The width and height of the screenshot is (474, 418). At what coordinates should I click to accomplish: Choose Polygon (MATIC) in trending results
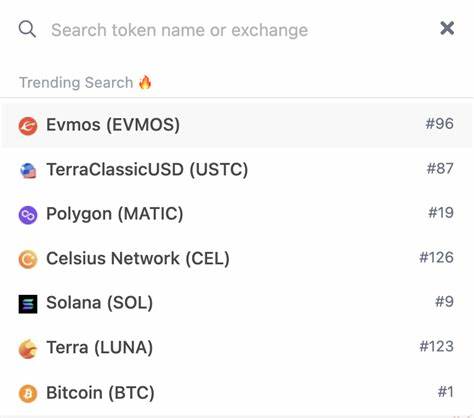click(x=237, y=214)
